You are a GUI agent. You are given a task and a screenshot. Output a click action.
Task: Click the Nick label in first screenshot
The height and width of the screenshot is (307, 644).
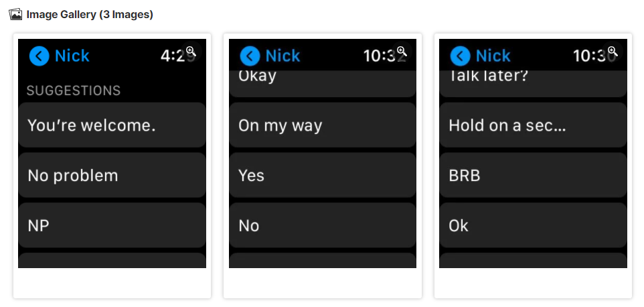(x=72, y=56)
